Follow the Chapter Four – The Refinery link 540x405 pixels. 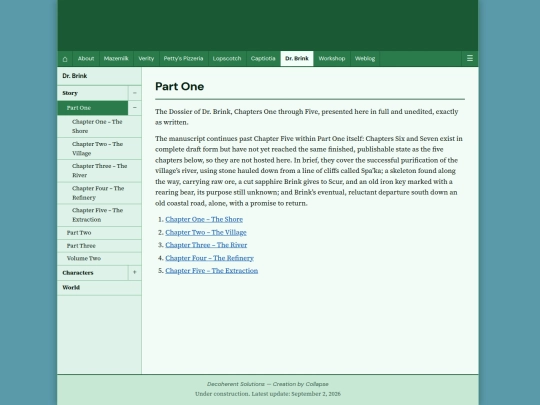[209, 258]
